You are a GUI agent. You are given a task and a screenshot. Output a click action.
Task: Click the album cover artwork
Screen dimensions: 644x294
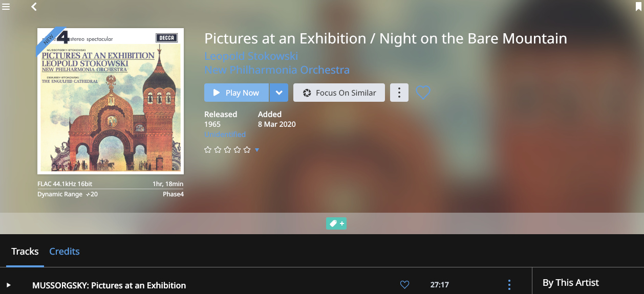coord(111,101)
